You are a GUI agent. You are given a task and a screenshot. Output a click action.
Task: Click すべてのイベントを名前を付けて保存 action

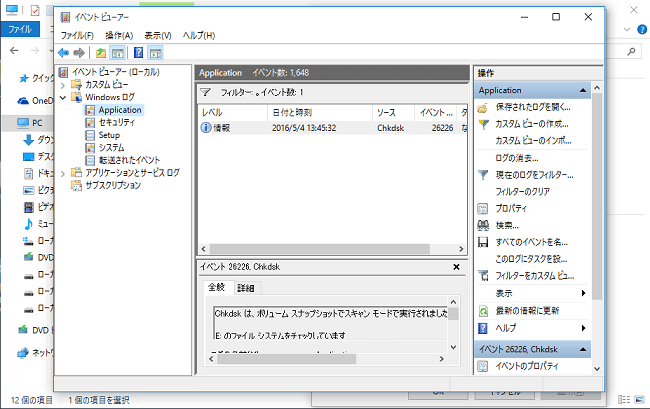coord(531,242)
